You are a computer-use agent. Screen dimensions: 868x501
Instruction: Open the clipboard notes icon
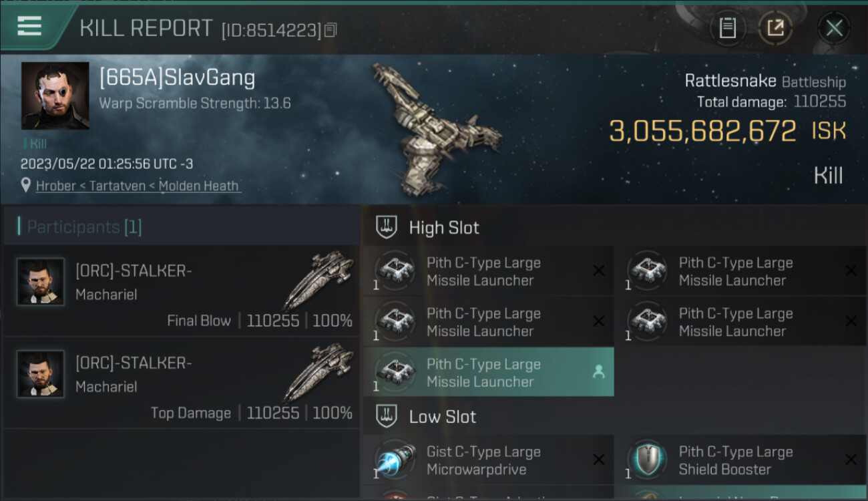(727, 28)
